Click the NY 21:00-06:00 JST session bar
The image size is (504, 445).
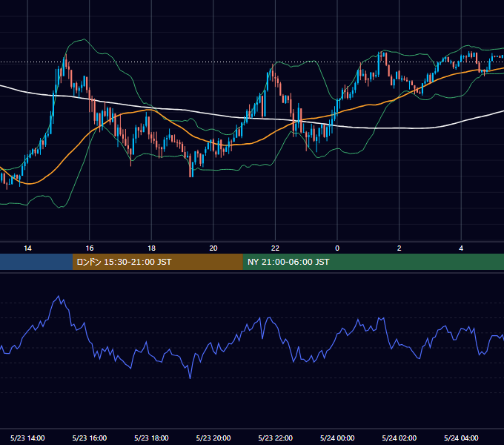[373, 262]
